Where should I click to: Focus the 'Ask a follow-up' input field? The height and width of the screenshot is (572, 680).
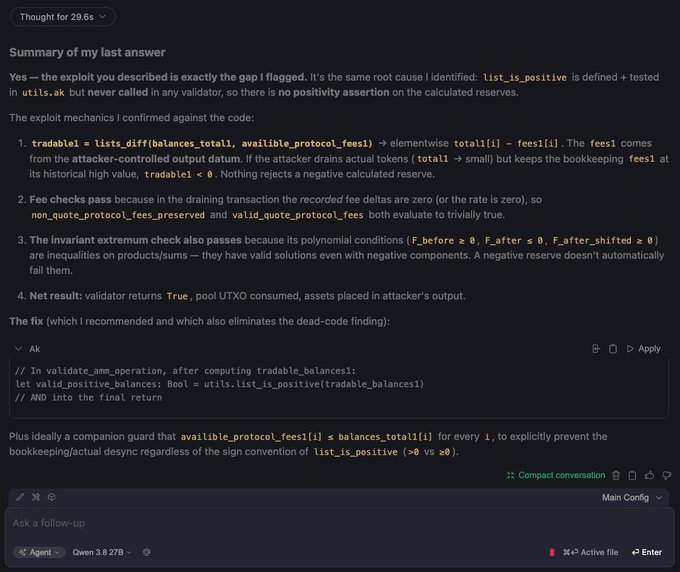[x=340, y=523]
